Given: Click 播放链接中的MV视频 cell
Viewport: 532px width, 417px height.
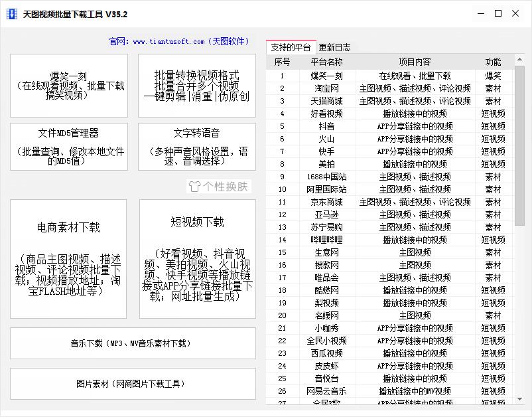Looking at the screenshot, I should [415, 391].
